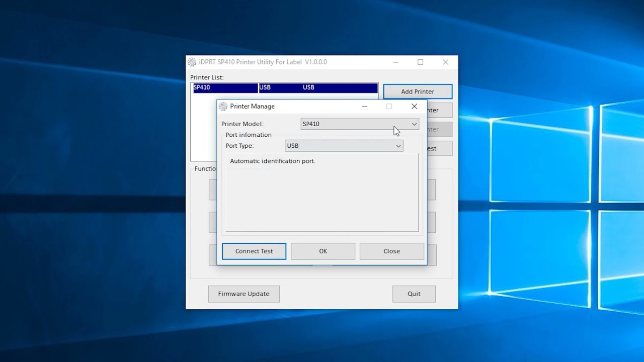Click Add Printer in main utility window
The height and width of the screenshot is (362, 644).
(418, 92)
